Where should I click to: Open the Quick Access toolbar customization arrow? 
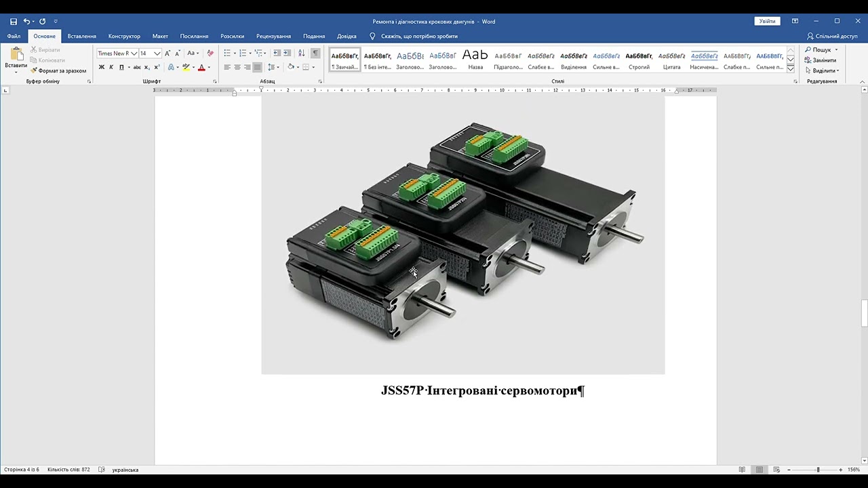click(x=56, y=22)
